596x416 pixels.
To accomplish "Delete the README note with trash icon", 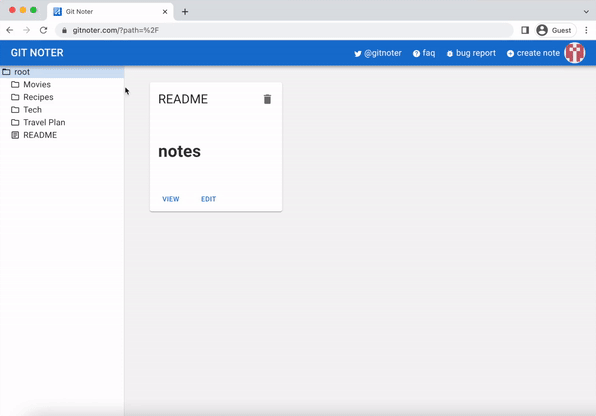I will point(267,99).
